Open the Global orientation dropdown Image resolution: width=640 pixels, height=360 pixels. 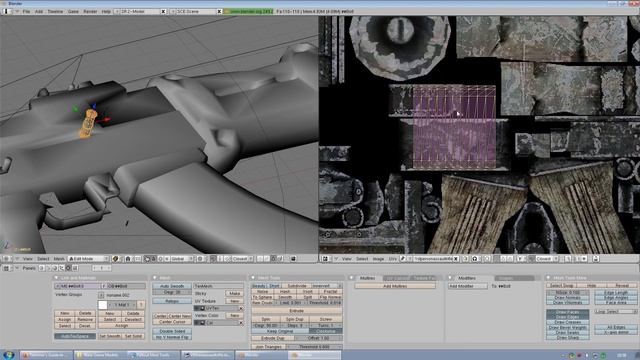(182, 259)
